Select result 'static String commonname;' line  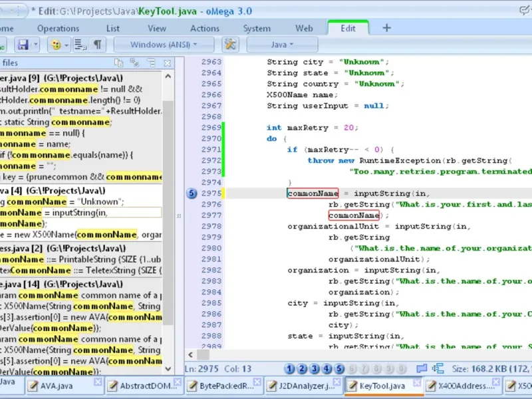click(x=80, y=122)
